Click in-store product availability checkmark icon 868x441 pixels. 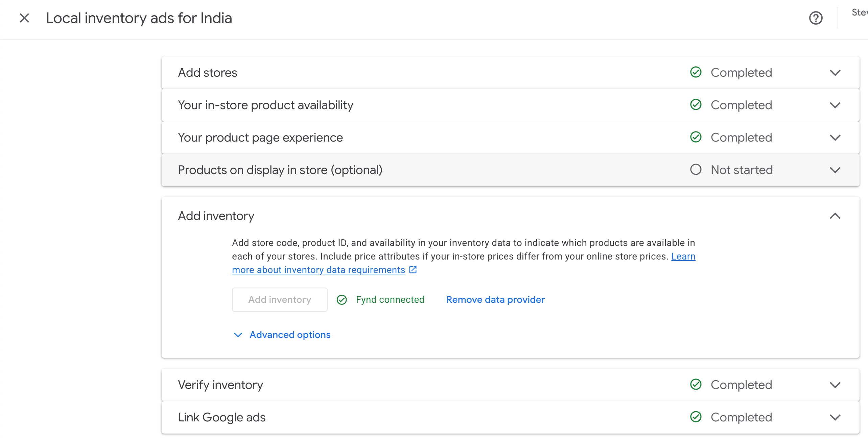pos(696,105)
